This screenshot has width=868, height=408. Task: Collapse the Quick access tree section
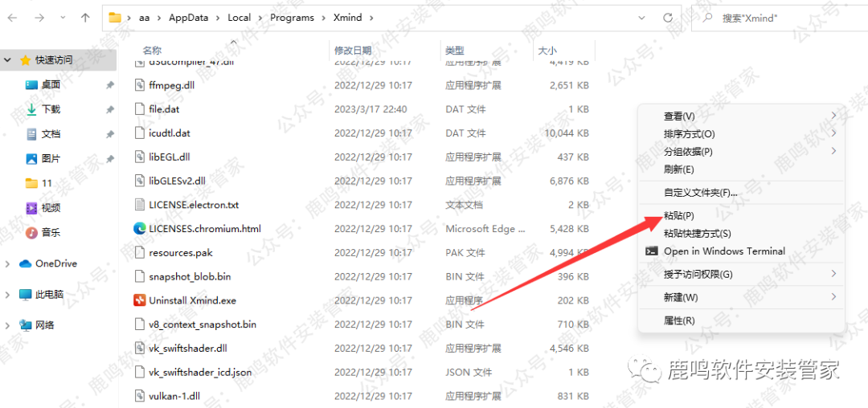click(x=8, y=59)
